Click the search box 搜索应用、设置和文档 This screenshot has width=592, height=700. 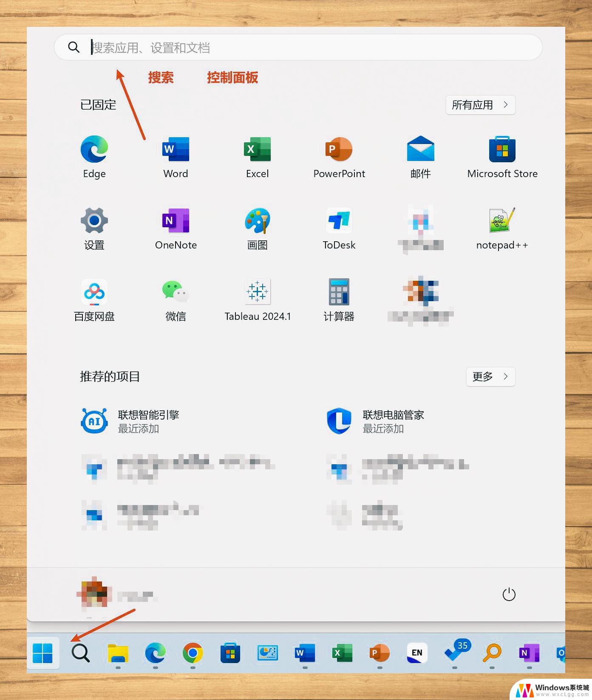(x=298, y=47)
